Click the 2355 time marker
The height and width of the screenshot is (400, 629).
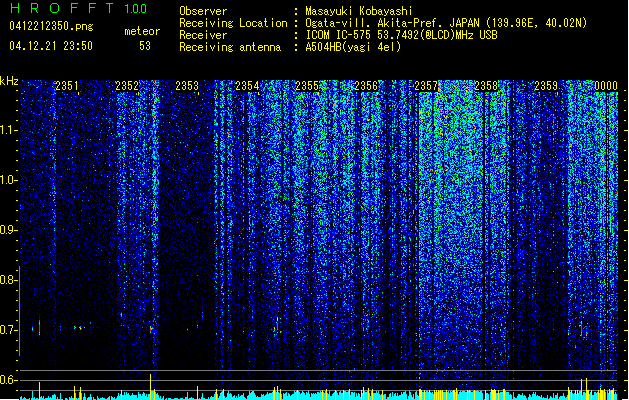pos(307,86)
